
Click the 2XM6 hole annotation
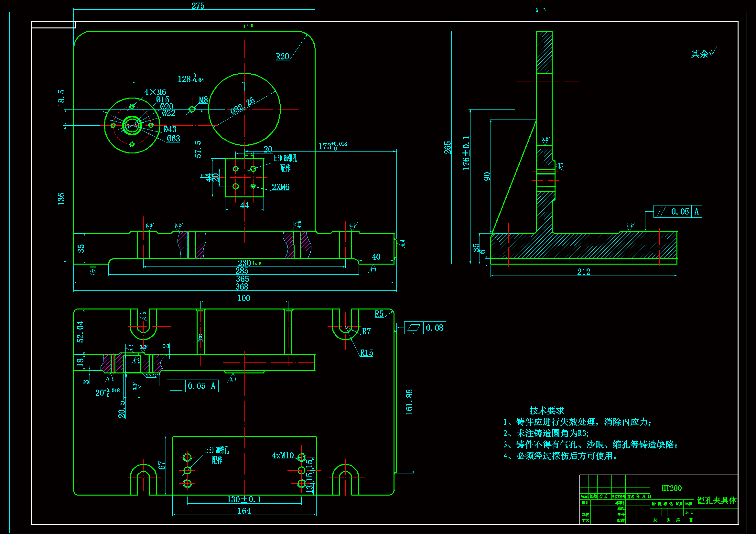[x=281, y=187]
